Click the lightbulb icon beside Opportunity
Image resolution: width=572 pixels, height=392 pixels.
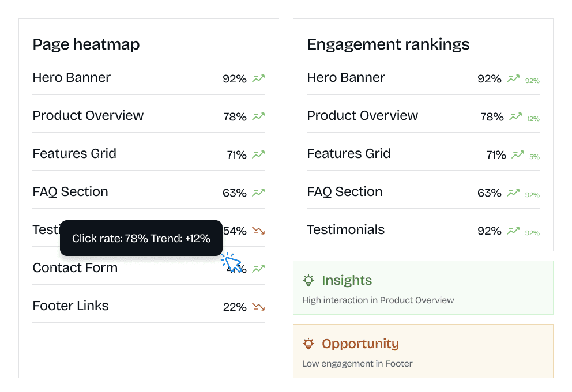(x=308, y=344)
